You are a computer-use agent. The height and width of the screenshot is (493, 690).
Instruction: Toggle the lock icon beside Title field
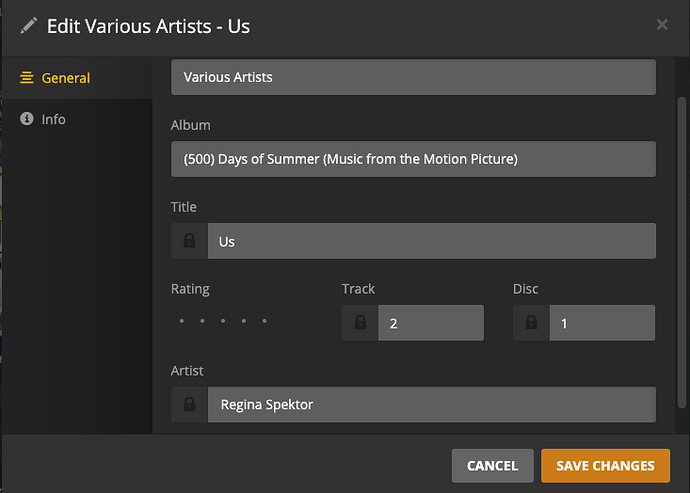point(189,241)
